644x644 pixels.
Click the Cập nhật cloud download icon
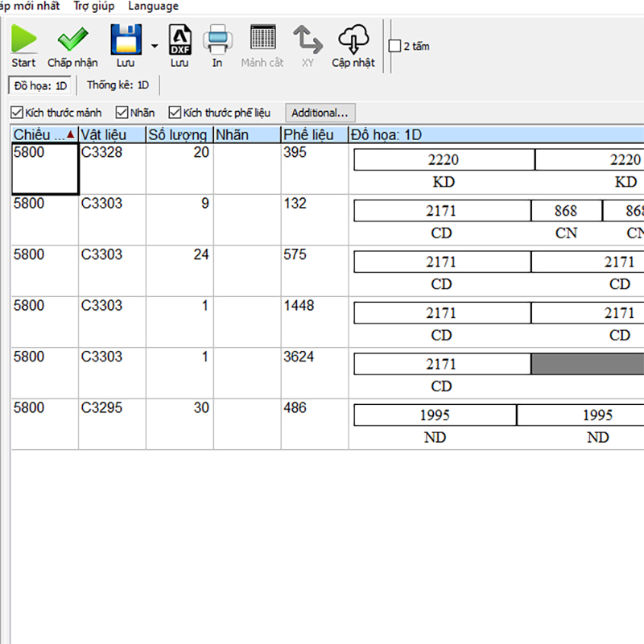[x=353, y=39]
